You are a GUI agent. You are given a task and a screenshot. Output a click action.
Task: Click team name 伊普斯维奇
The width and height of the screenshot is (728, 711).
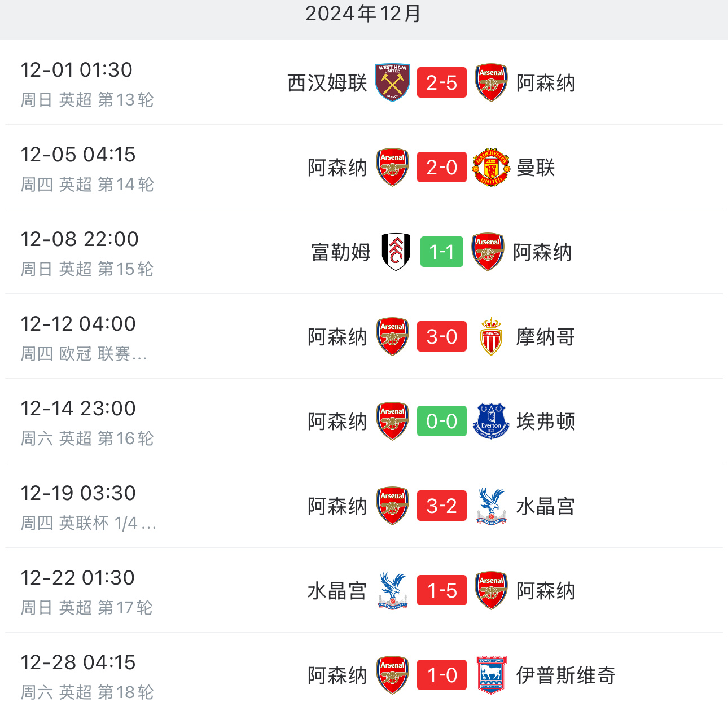click(566, 675)
